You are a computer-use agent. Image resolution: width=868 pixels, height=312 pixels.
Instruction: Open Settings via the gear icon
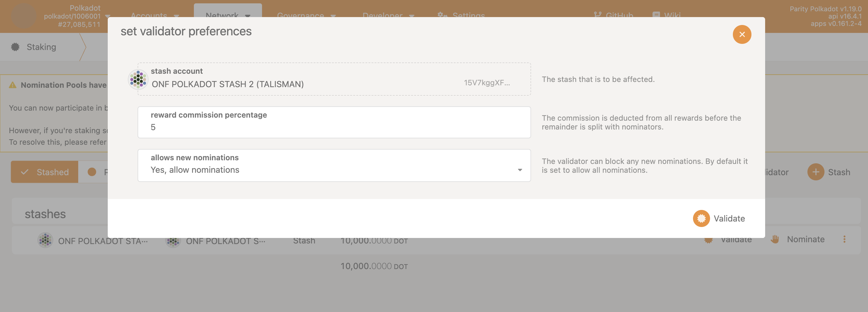pyautogui.click(x=441, y=15)
